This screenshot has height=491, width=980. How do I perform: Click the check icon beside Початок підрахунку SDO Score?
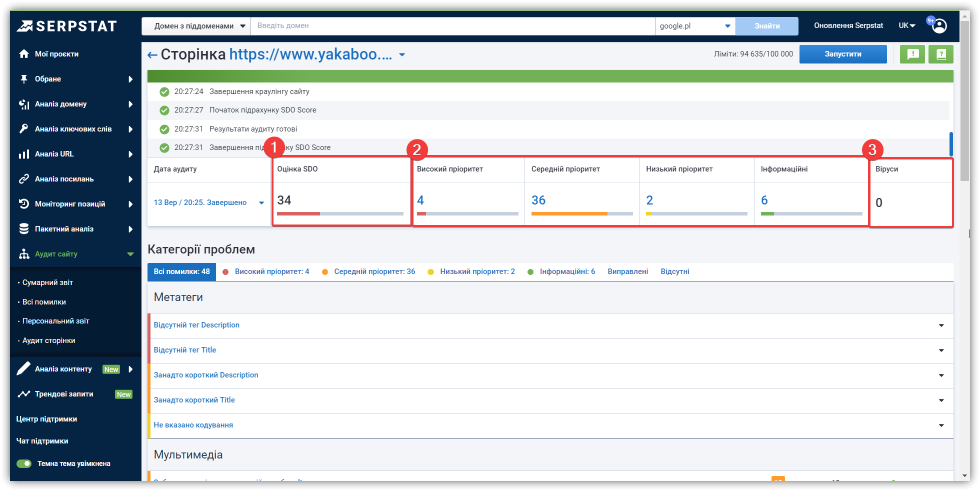point(164,110)
